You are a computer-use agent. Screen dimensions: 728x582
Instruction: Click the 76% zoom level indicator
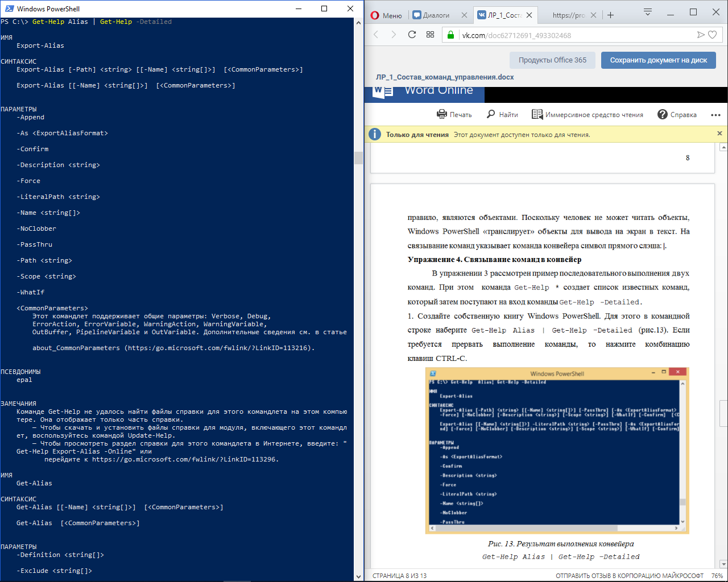click(x=717, y=576)
